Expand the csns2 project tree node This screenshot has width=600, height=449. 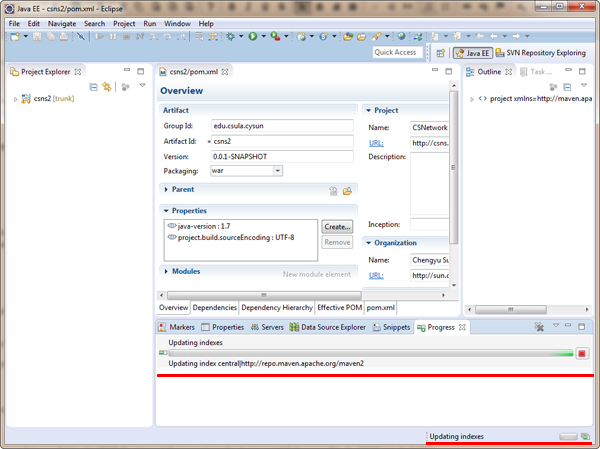coord(16,99)
